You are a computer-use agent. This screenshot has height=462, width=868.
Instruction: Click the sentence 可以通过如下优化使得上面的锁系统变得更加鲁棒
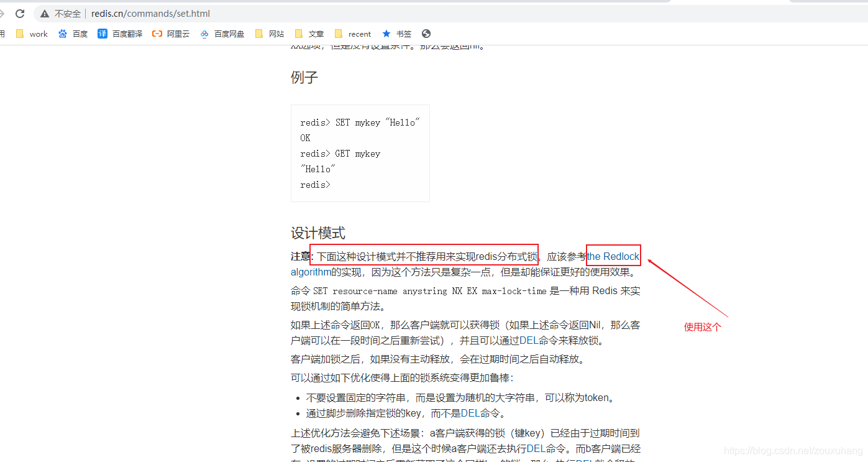pyautogui.click(x=402, y=378)
